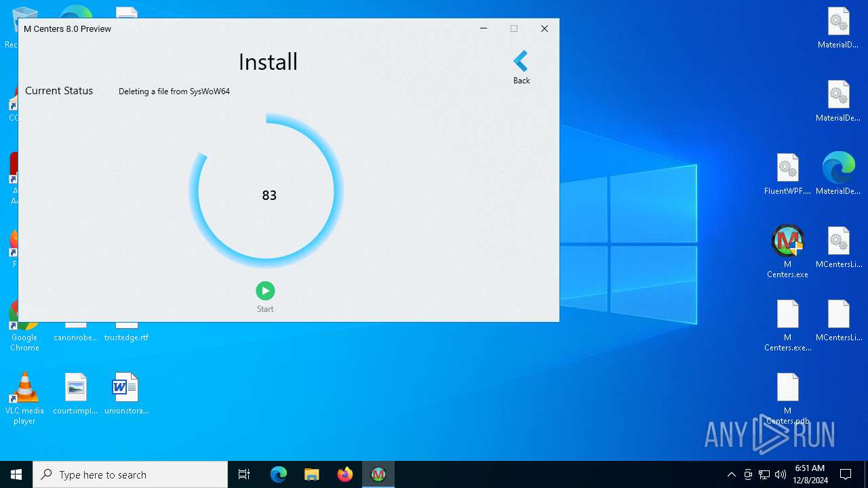
Task: Open VLC media player desktop shortcut
Action: 24,388
